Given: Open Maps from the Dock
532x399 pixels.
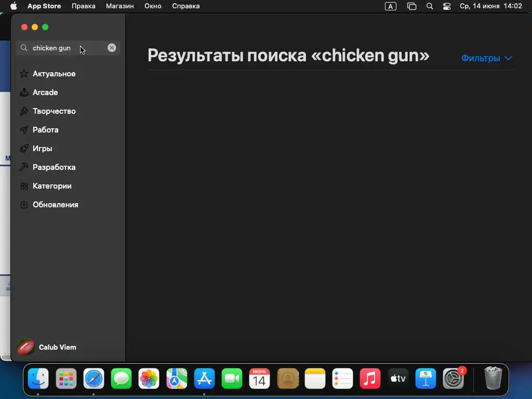Looking at the screenshot, I should [x=177, y=378].
